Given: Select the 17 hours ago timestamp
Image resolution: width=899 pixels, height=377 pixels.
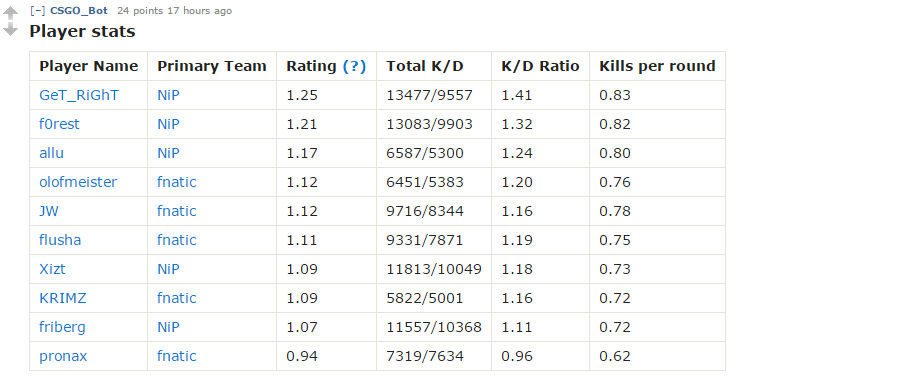Looking at the screenshot, I should 200,11.
